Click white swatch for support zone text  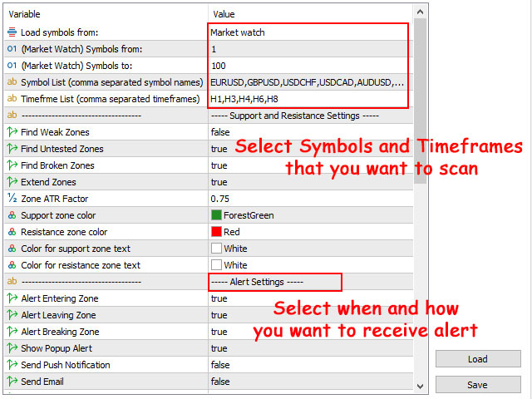(216, 249)
